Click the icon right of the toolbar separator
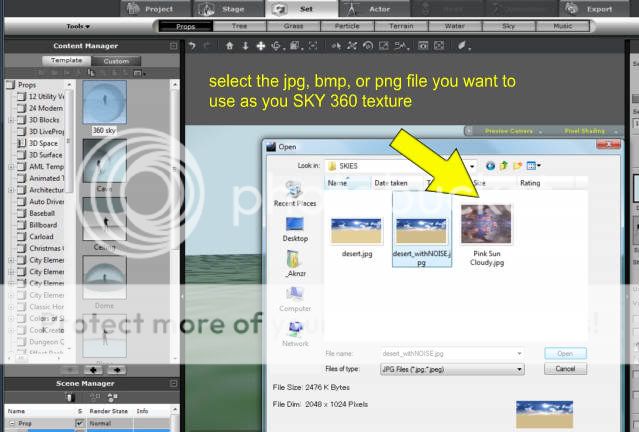Image resolution: width=639 pixels, height=432 pixels. (336, 46)
